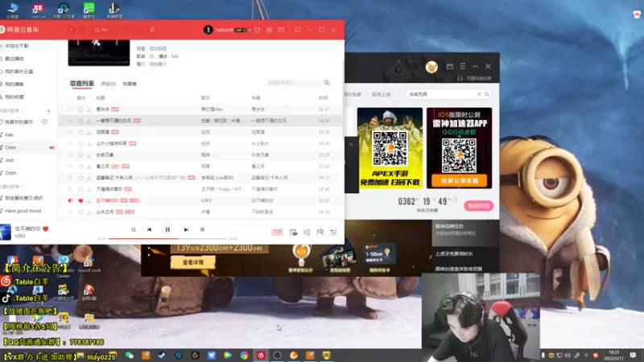Click 添加标签 link

(x=158, y=48)
